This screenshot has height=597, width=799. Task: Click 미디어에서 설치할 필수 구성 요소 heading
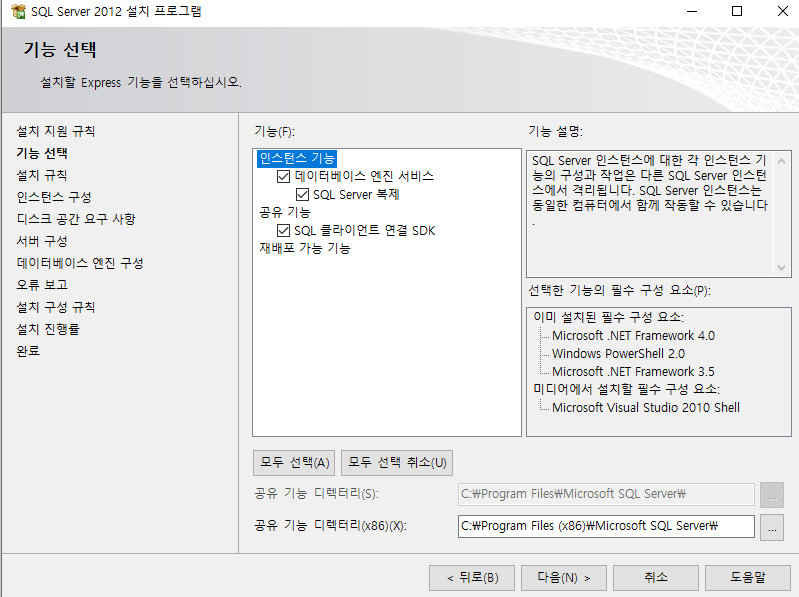pyautogui.click(x=626, y=389)
